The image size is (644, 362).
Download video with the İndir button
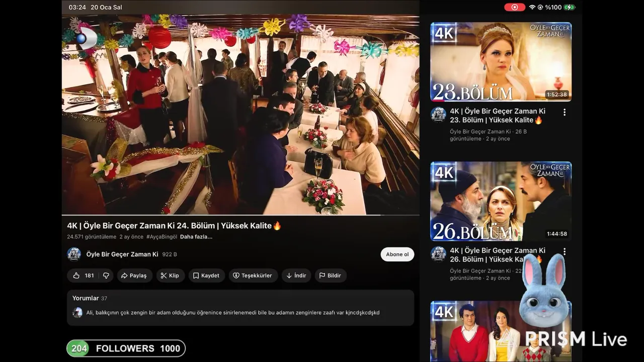point(296,276)
